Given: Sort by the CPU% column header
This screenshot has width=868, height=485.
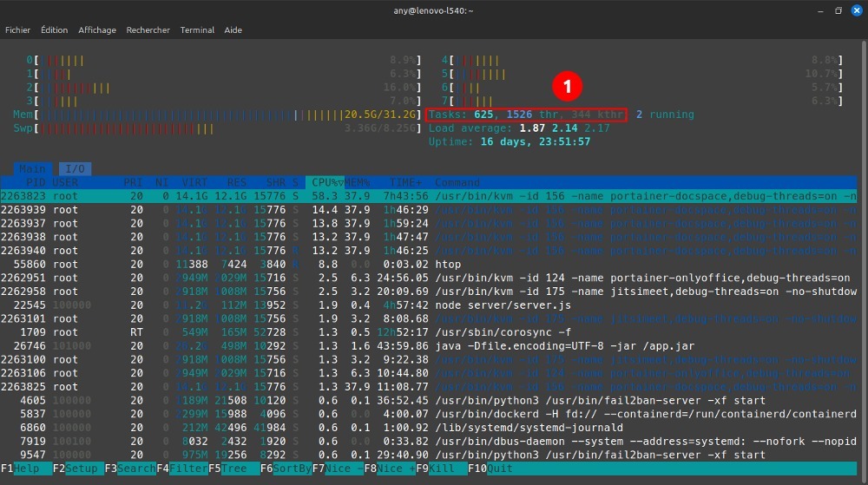Looking at the screenshot, I should pos(325,182).
